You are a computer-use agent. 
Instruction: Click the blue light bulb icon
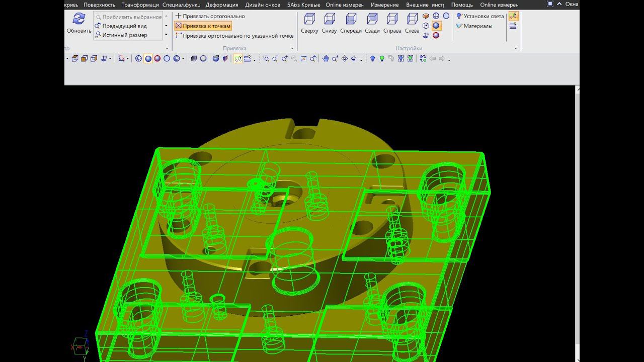[x=372, y=59]
